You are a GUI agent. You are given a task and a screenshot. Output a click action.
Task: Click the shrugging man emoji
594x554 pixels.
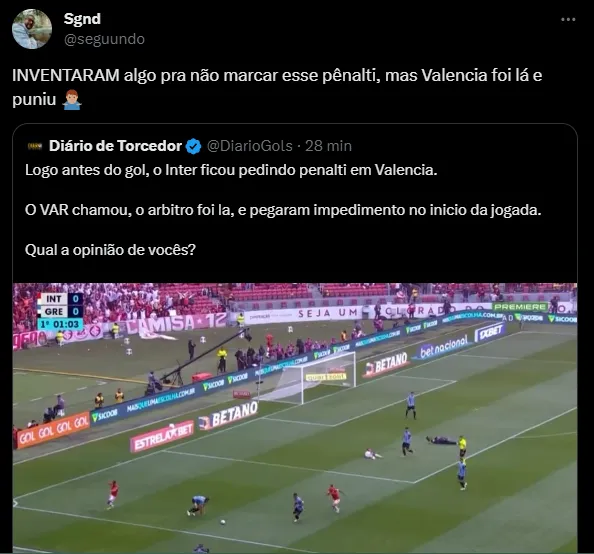pos(72,100)
